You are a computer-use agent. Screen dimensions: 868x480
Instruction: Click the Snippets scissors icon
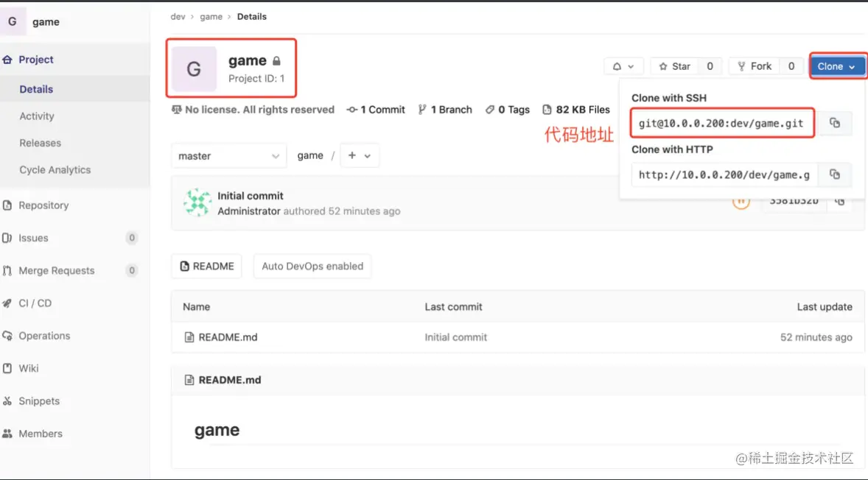click(x=7, y=401)
